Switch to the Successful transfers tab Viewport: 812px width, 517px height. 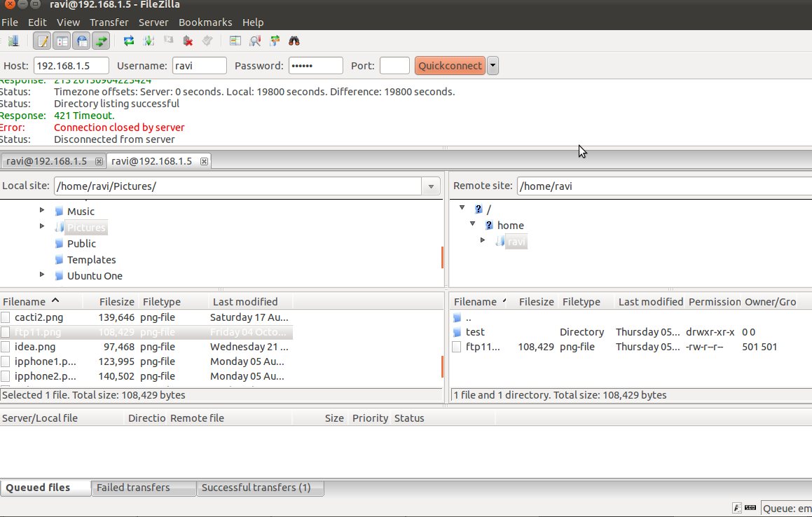(x=260, y=488)
